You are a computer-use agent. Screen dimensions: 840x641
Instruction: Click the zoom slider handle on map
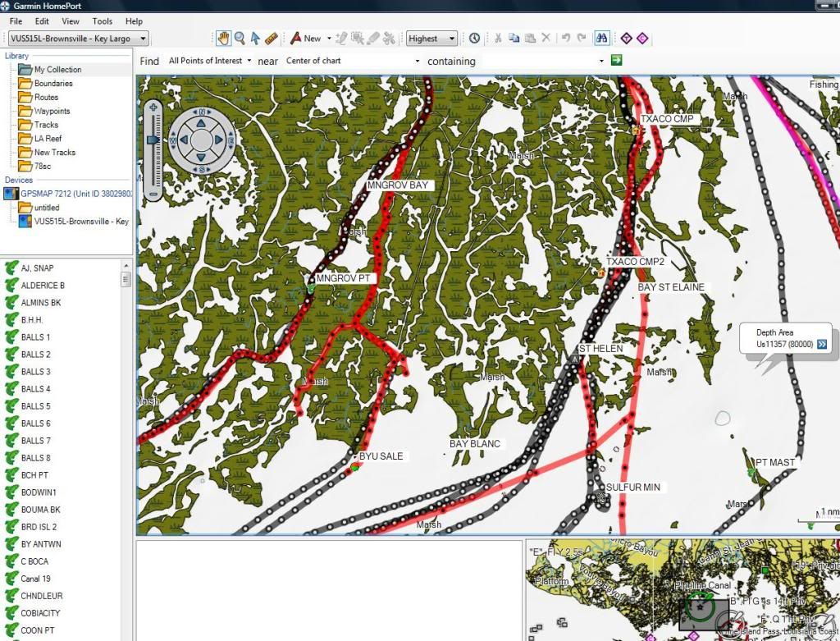153,140
